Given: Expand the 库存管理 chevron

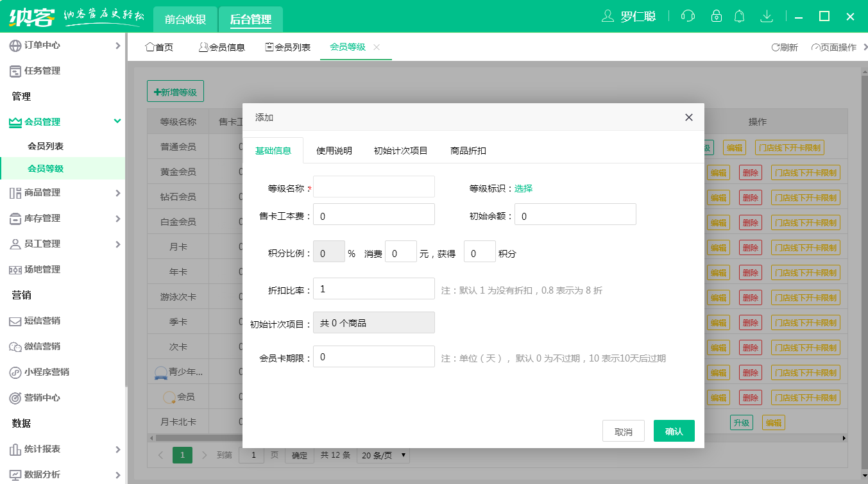Looking at the screenshot, I should (x=117, y=219).
